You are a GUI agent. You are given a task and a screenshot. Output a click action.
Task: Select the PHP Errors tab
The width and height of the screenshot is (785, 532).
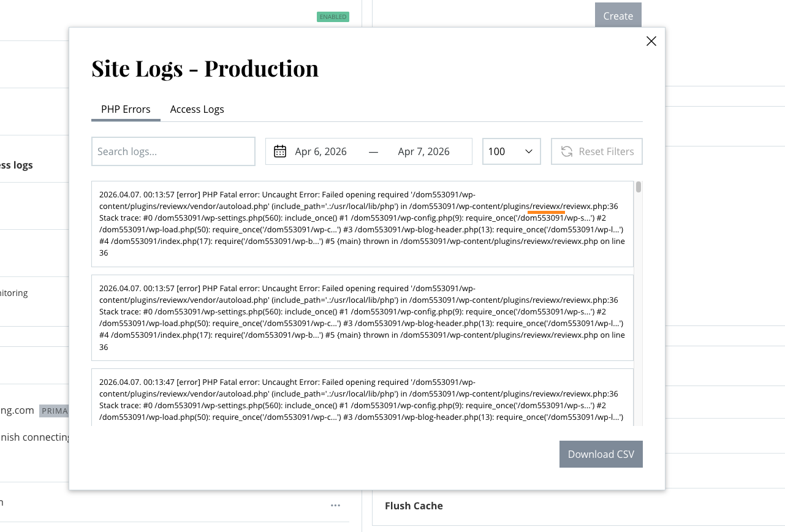(126, 109)
